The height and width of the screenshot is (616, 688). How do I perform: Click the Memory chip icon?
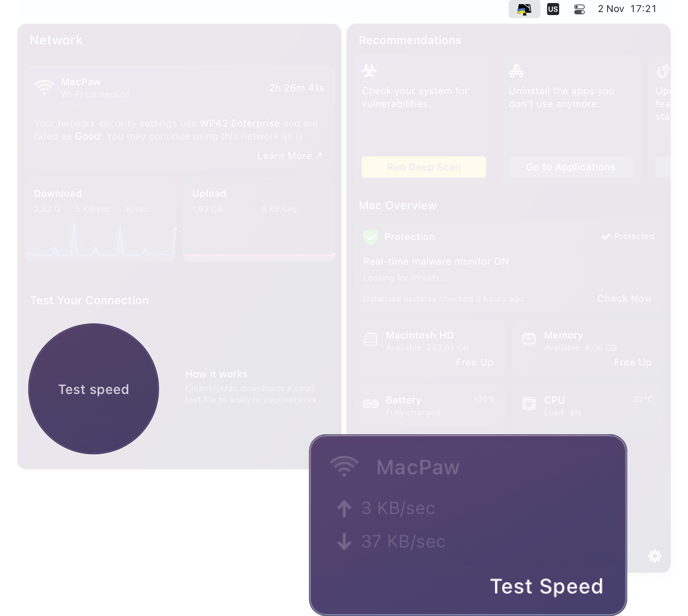pos(529,339)
